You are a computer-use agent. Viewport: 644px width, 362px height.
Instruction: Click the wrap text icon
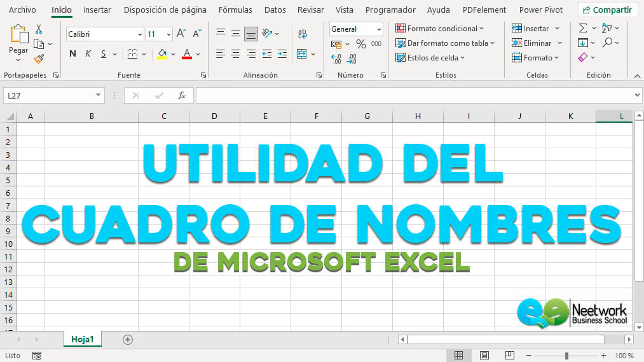coord(303,34)
